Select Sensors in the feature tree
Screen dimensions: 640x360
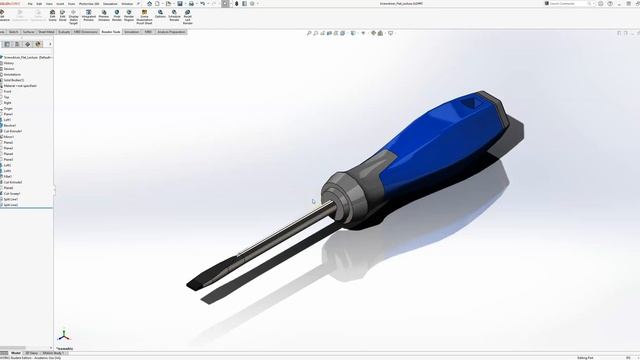pos(9,69)
